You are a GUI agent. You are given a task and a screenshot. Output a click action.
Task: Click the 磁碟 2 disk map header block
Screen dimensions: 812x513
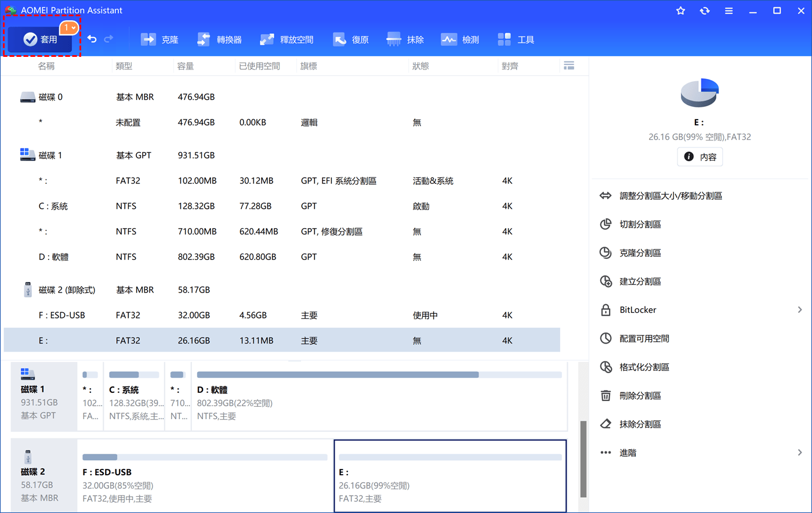point(44,476)
